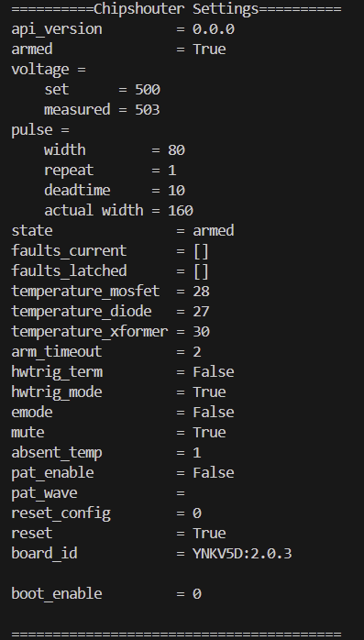364x640 pixels.
Task: Click the mute value True
Action: click(x=209, y=432)
